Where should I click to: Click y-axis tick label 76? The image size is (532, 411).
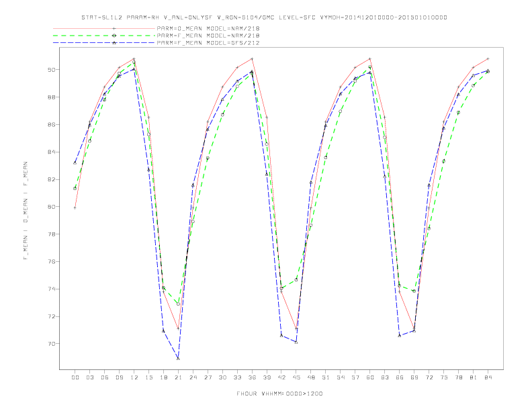pyautogui.click(x=52, y=262)
